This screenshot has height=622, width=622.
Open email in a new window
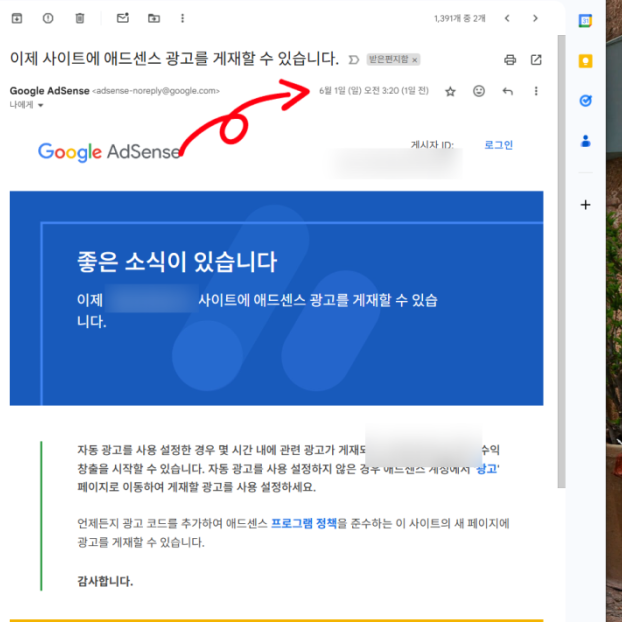coord(536,60)
